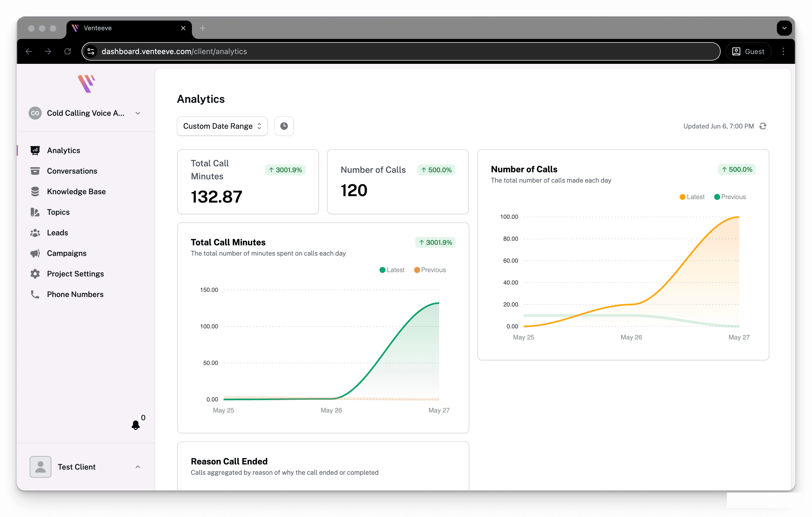Image resolution: width=812 pixels, height=517 pixels.
Task: Expand the Cold Calling Voice project dropdown
Action: pyautogui.click(x=138, y=113)
